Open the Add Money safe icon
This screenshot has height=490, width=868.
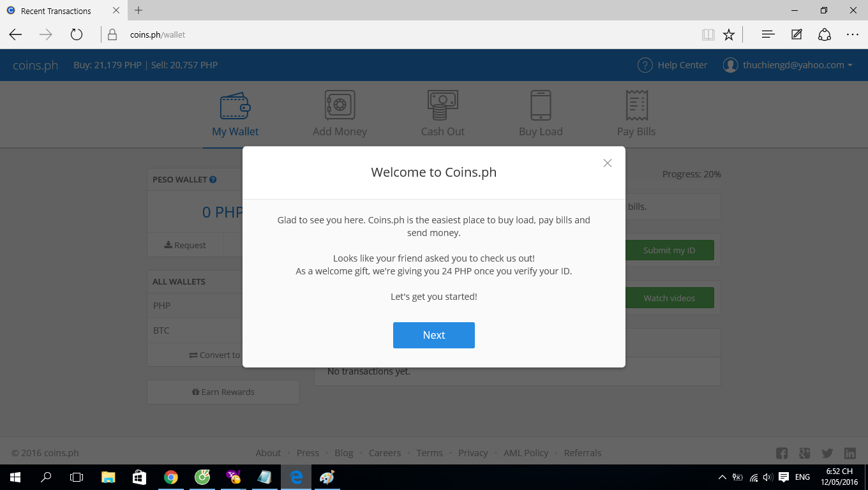(340, 105)
